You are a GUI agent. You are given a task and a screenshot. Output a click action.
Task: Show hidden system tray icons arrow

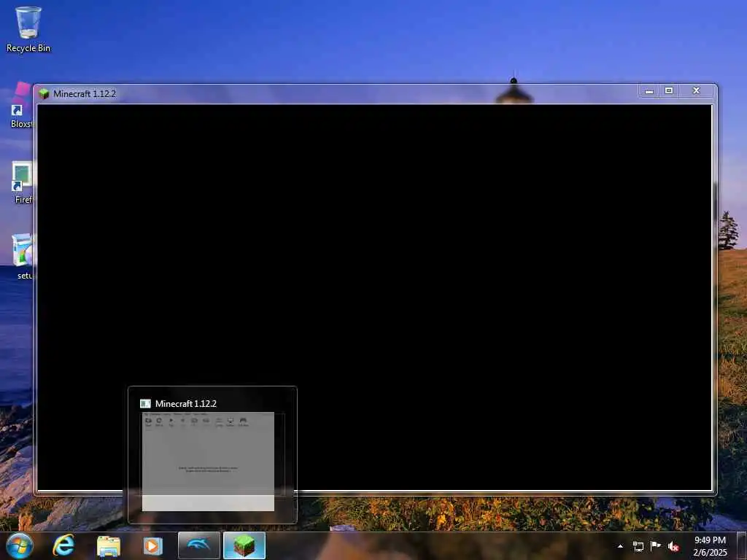pyautogui.click(x=620, y=546)
